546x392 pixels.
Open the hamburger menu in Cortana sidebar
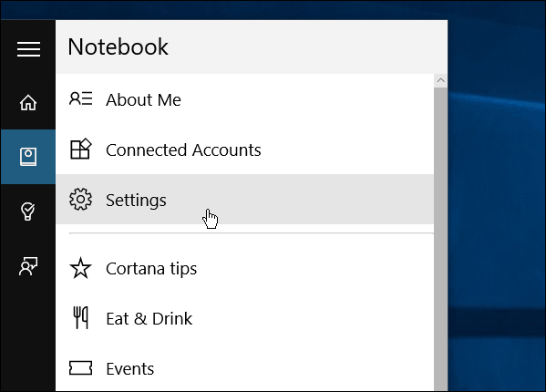coord(28,49)
